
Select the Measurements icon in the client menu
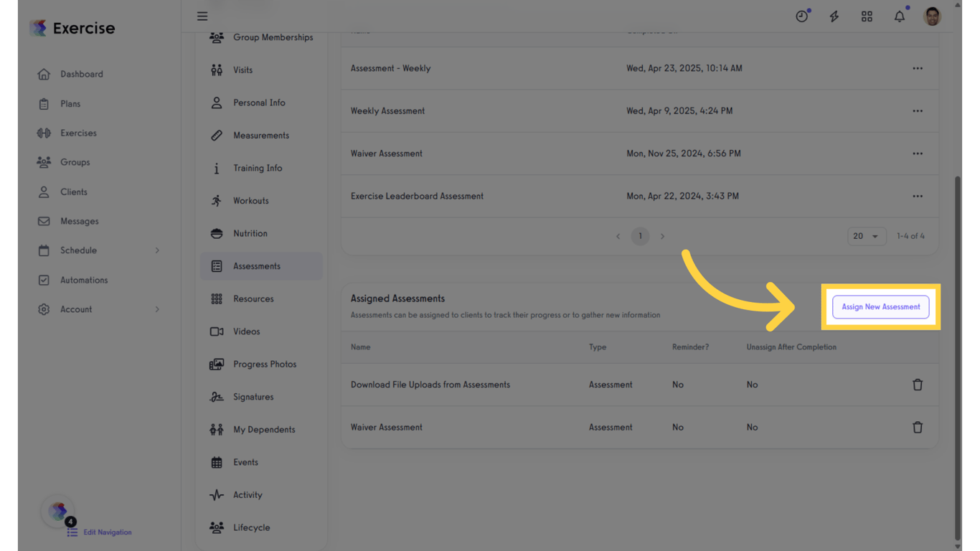pyautogui.click(x=216, y=135)
